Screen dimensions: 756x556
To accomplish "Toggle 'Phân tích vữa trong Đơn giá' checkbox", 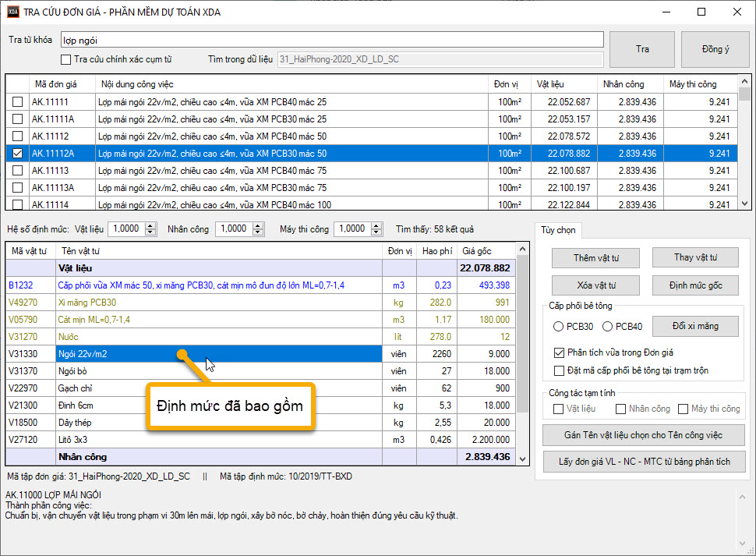I will (559, 352).
